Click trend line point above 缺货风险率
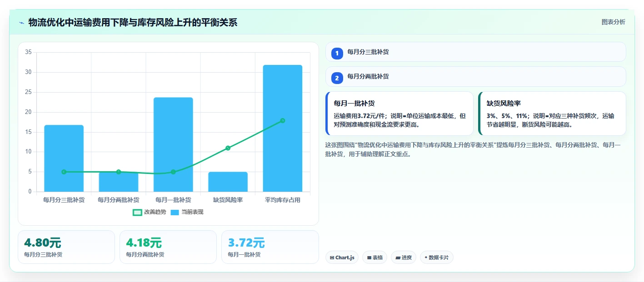 228,148
